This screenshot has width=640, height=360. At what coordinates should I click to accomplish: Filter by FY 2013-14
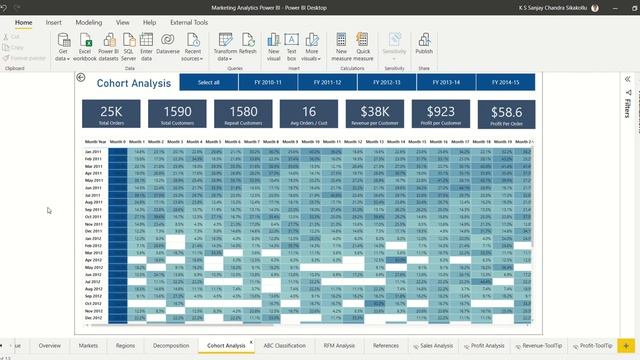[446, 82]
